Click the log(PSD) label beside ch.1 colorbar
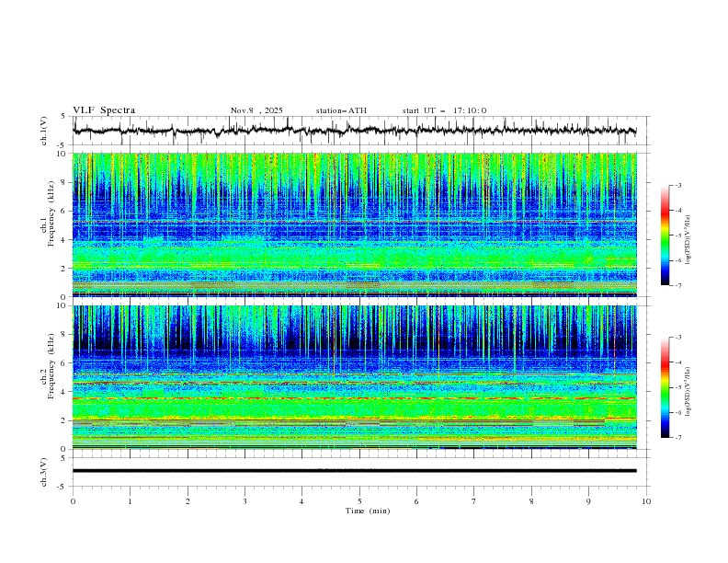 click(688, 240)
